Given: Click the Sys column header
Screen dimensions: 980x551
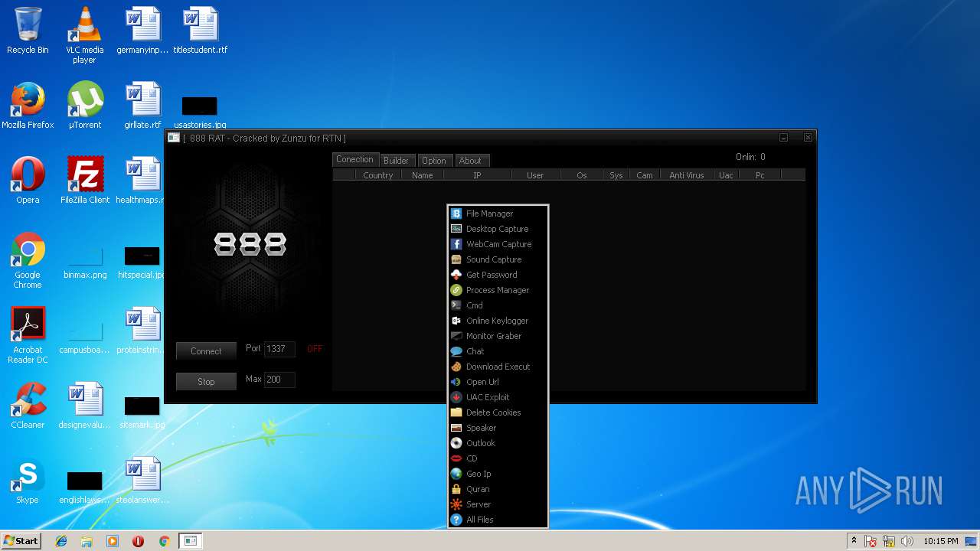Looking at the screenshot, I should (x=616, y=175).
